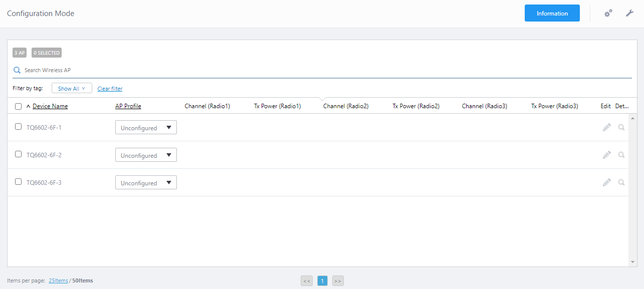Go to next page button
The width and height of the screenshot is (644, 289).
click(338, 281)
